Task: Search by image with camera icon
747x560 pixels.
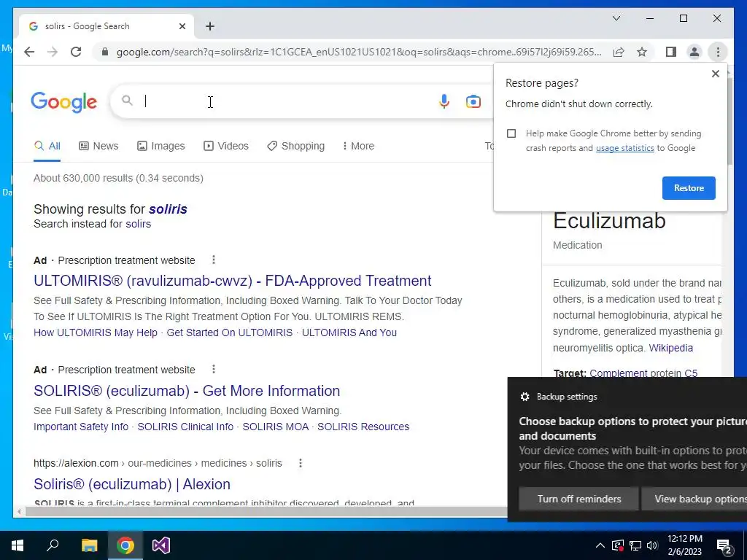Action: coord(473,101)
